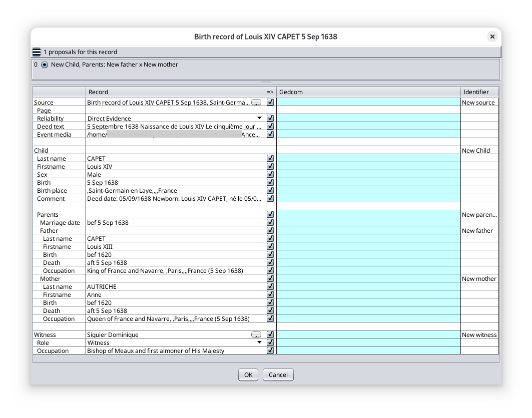Viewport: 532px width, 418px height.
Task: Toggle the Marriage date checkbox
Action: [x=270, y=222]
